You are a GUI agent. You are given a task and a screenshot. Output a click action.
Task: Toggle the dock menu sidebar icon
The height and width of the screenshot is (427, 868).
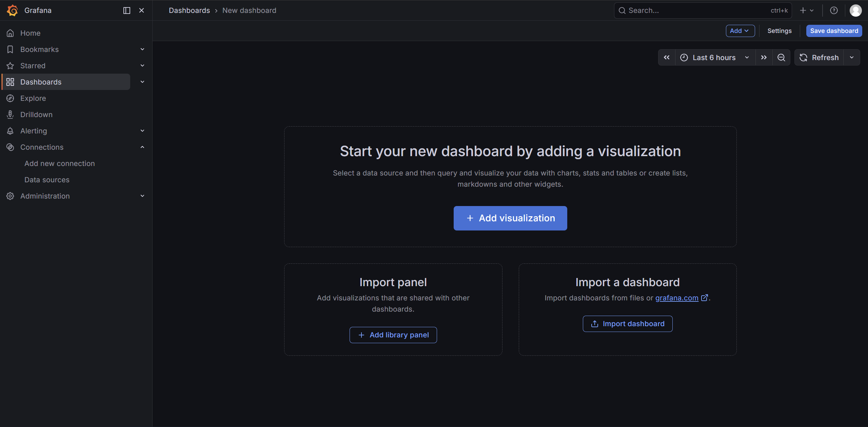pos(127,11)
